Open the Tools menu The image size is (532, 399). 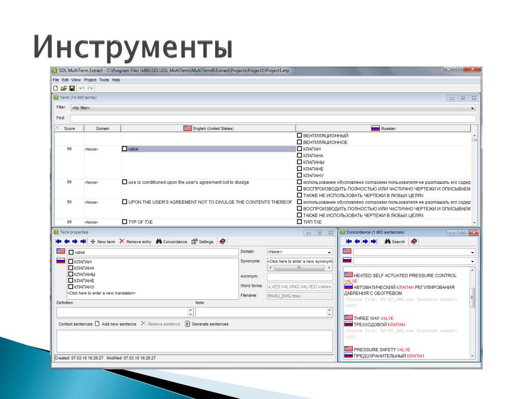(104, 80)
